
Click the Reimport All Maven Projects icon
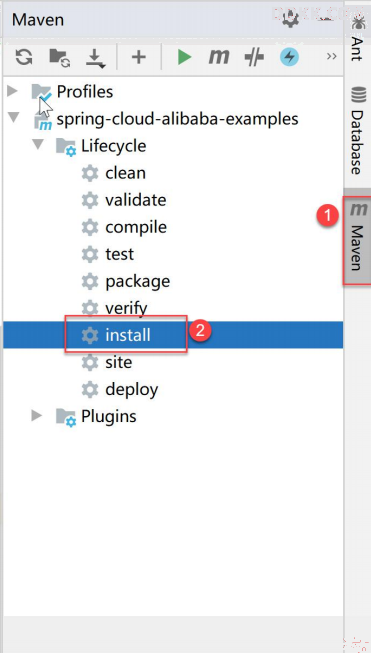(24, 56)
